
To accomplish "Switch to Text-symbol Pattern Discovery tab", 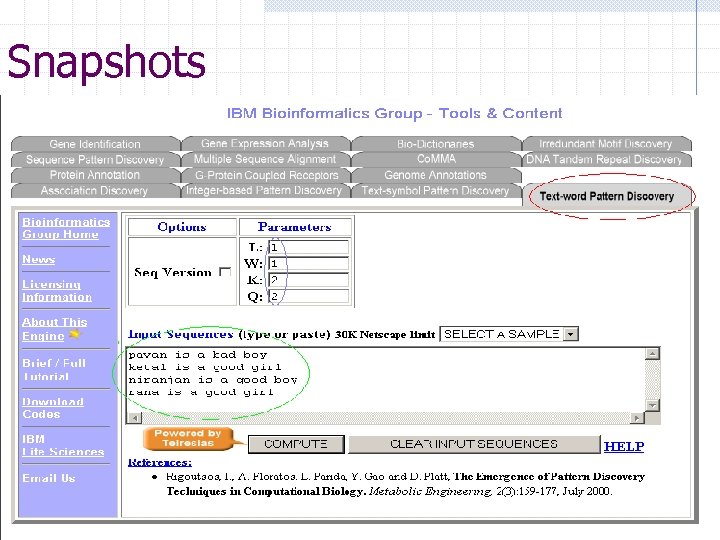I will [435, 190].
